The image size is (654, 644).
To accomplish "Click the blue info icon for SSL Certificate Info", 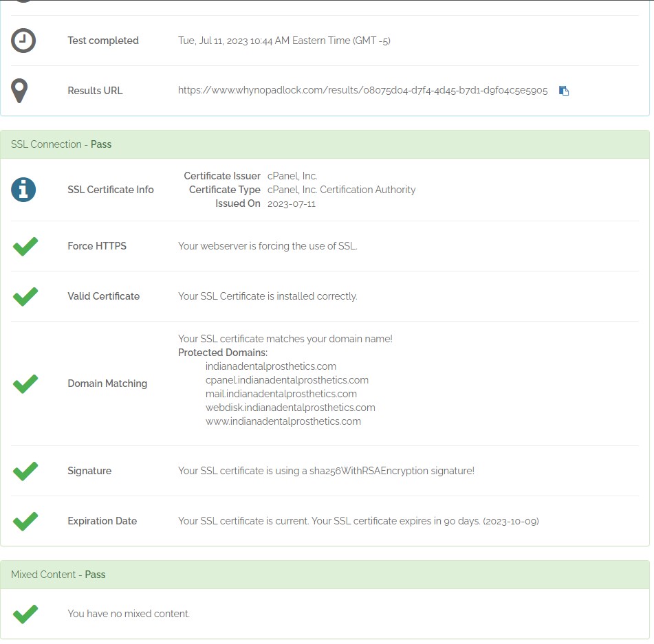I will (x=23, y=190).
